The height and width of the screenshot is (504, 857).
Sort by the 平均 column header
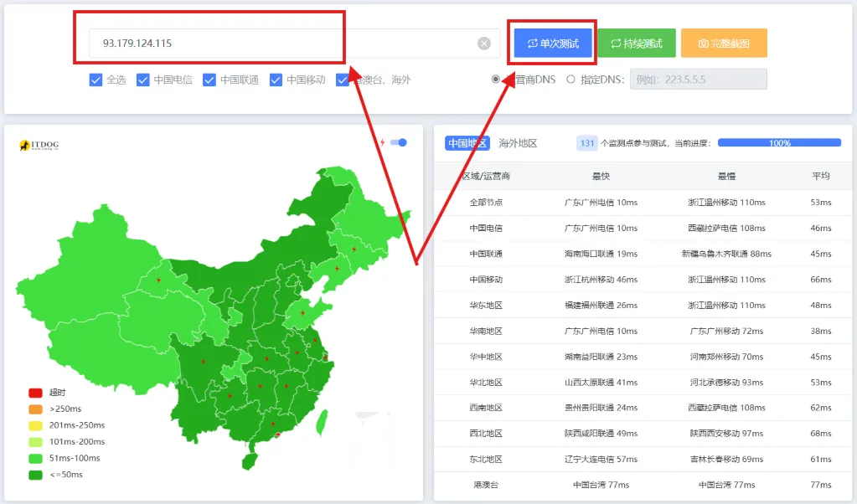[821, 176]
